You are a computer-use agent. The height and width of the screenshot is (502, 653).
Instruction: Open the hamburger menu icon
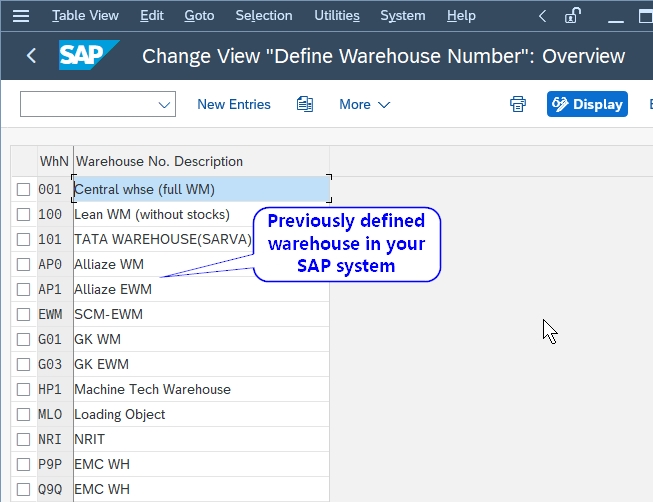tap(21, 16)
